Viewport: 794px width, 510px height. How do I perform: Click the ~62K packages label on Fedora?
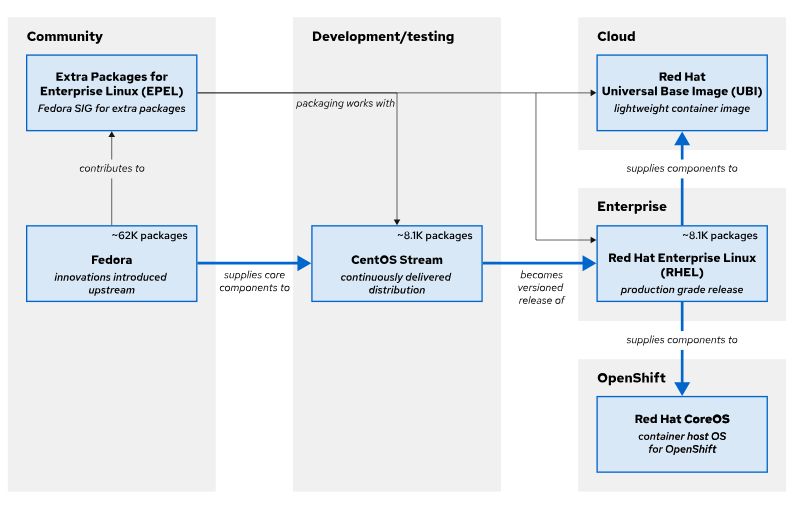tap(150, 237)
